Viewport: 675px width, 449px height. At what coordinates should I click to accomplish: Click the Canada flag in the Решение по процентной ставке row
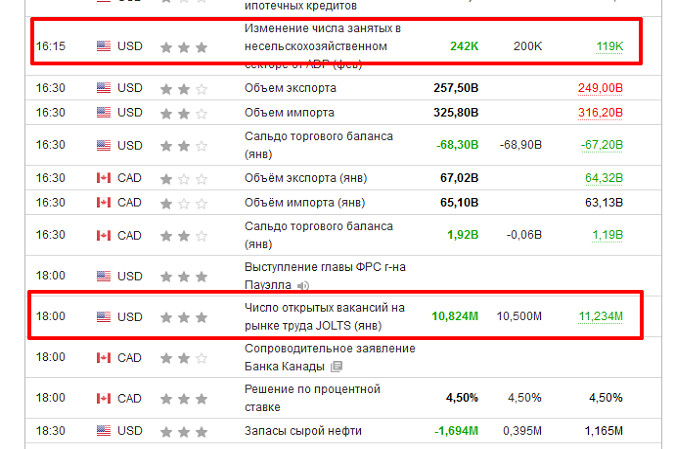coord(104,398)
